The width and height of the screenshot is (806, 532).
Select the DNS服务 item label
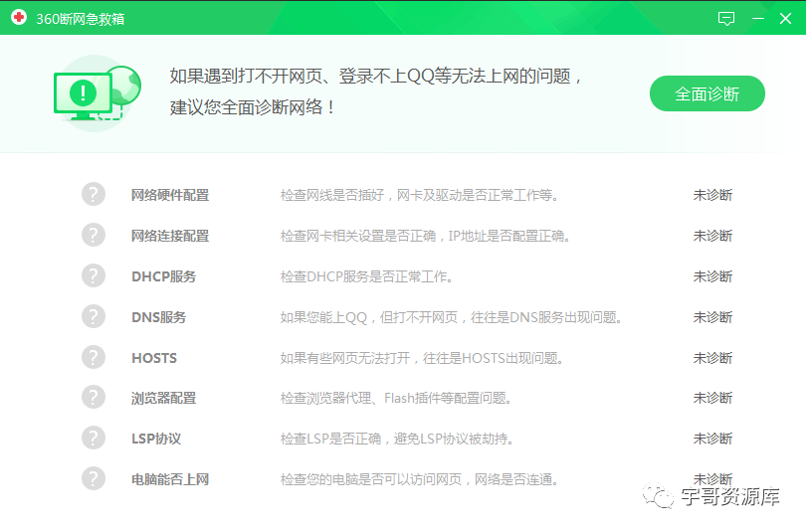[x=158, y=317]
